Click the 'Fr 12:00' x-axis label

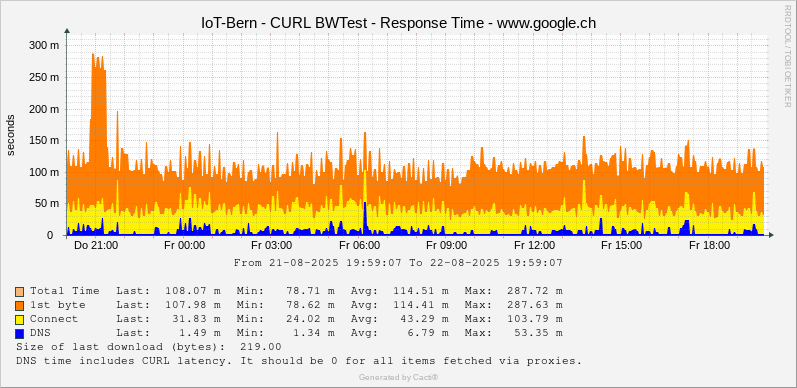click(x=535, y=246)
